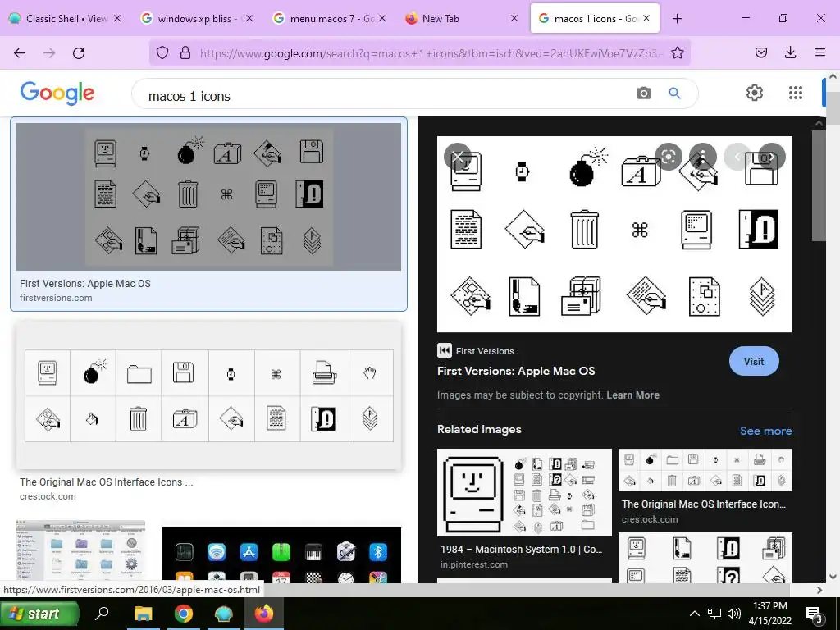Click the Google logo
Viewport: 840px width, 630px height.
pyautogui.click(x=57, y=94)
